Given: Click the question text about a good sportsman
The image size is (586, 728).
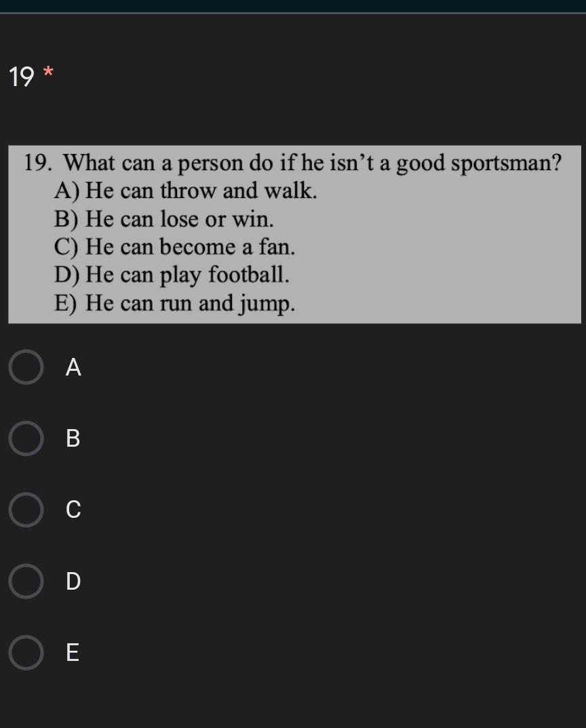Looking at the screenshot, I should pos(312,163).
